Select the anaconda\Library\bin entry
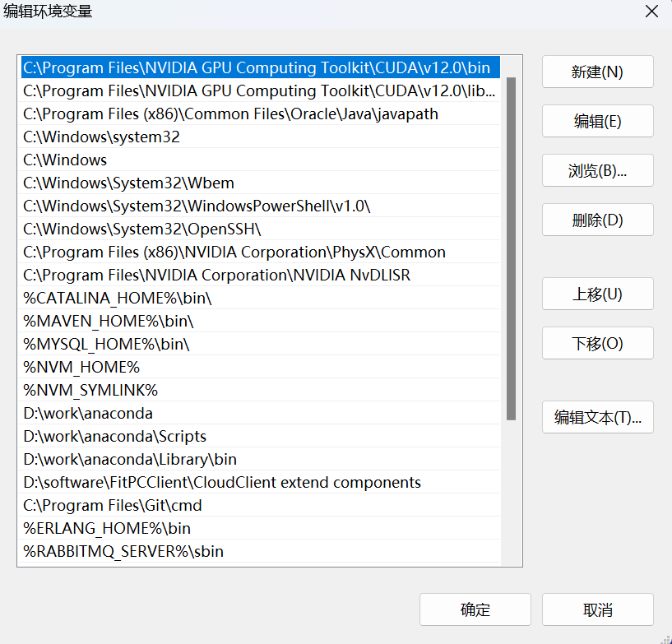Image resolution: width=672 pixels, height=644 pixels. [261, 459]
